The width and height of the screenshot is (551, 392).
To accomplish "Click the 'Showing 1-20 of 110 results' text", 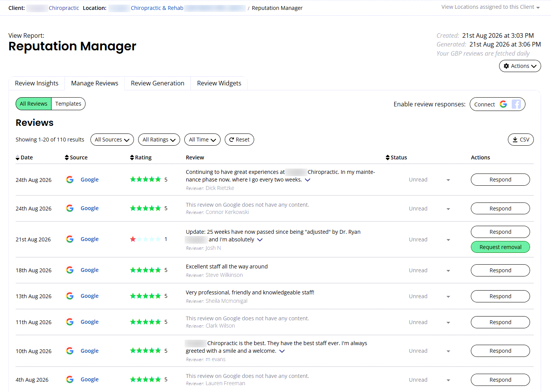I will 50,140.
